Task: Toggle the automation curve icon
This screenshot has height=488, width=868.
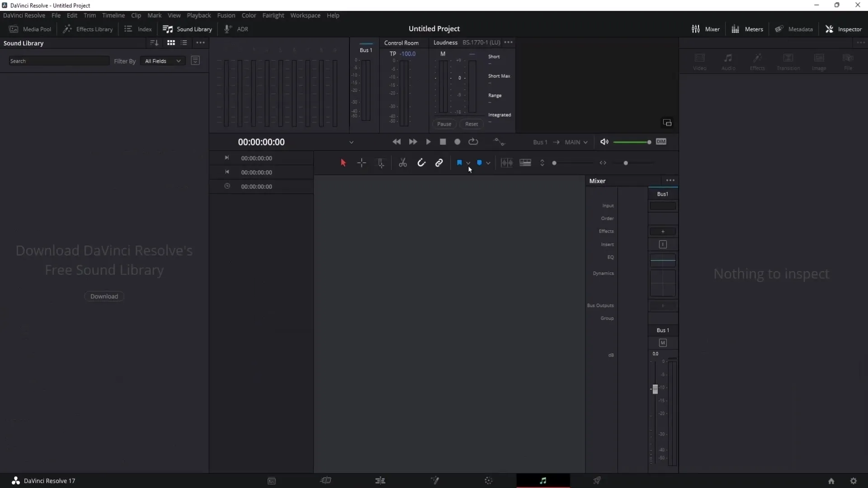Action: pyautogui.click(x=499, y=142)
